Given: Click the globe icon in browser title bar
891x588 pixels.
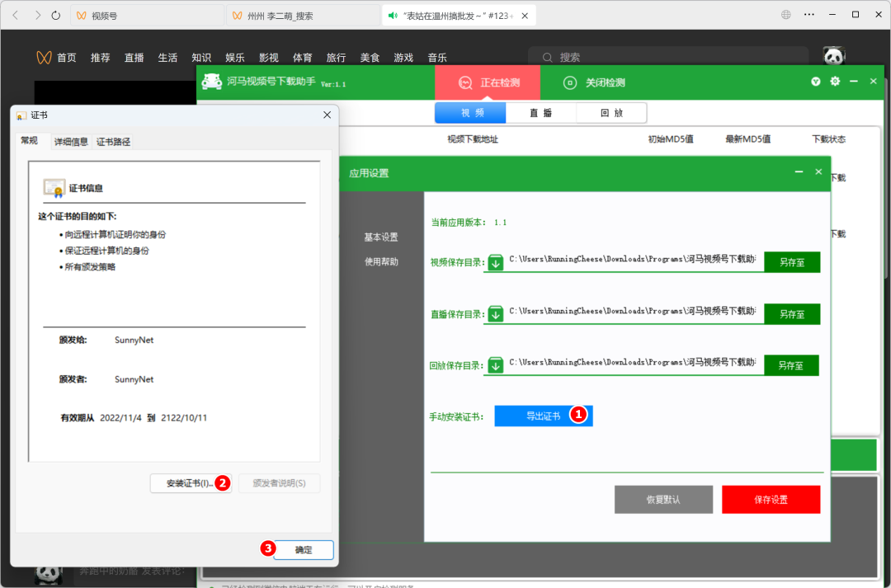Looking at the screenshot, I should [786, 15].
